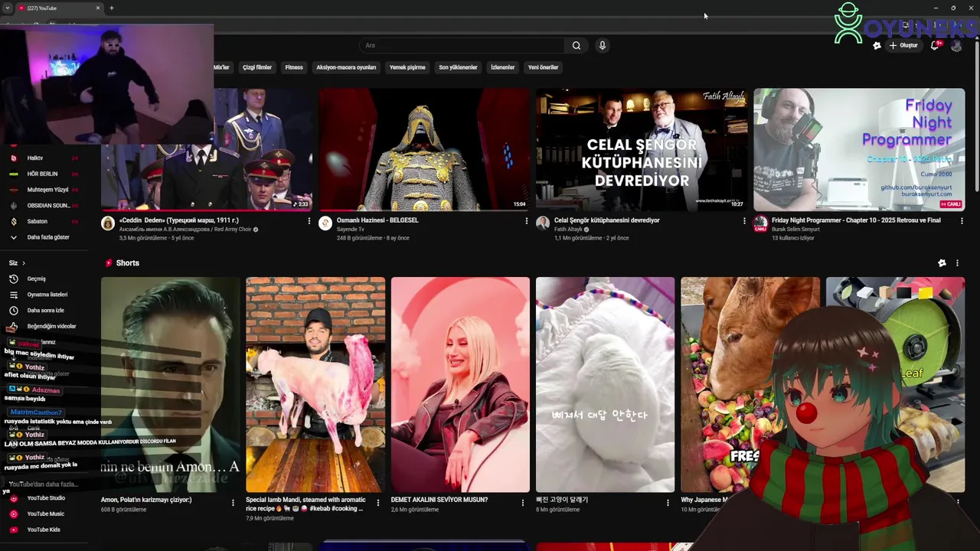This screenshot has width=980, height=551.
Task: Open the account avatar menu
Action: (956, 46)
